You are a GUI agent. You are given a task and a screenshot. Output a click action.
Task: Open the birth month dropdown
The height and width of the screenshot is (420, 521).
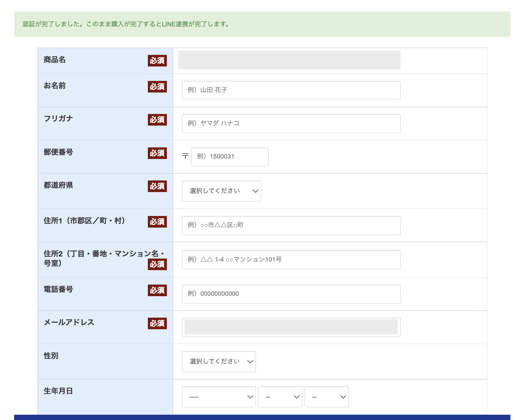[x=280, y=397]
